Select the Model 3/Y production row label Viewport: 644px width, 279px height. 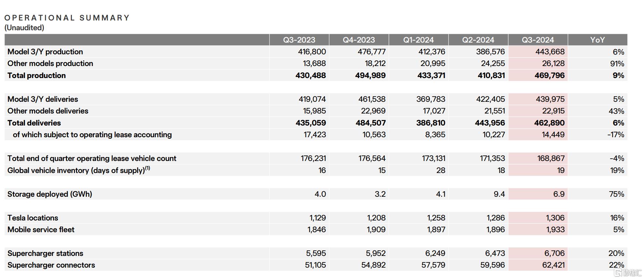coord(45,52)
